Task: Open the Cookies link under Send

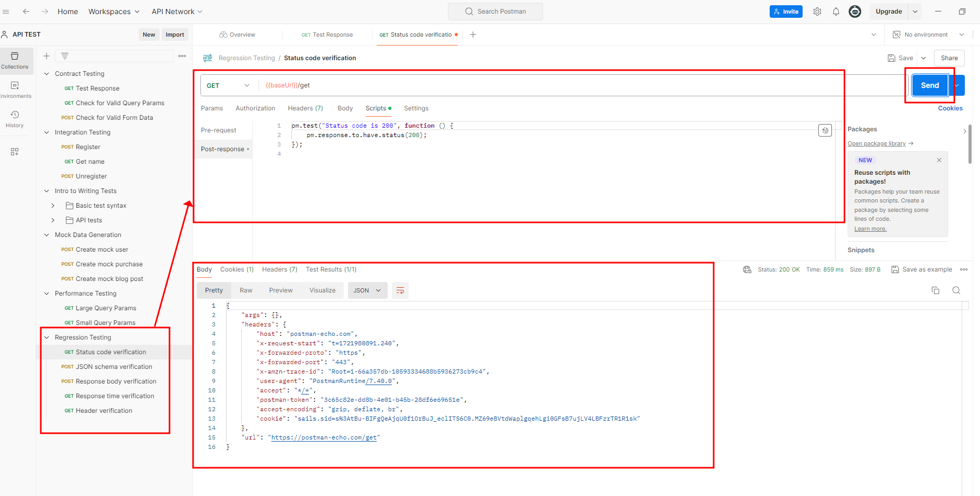Action: click(x=950, y=108)
